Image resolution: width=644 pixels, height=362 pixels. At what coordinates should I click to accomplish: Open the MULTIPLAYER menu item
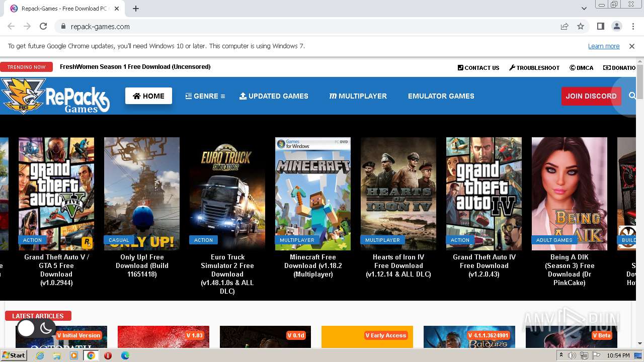[358, 96]
